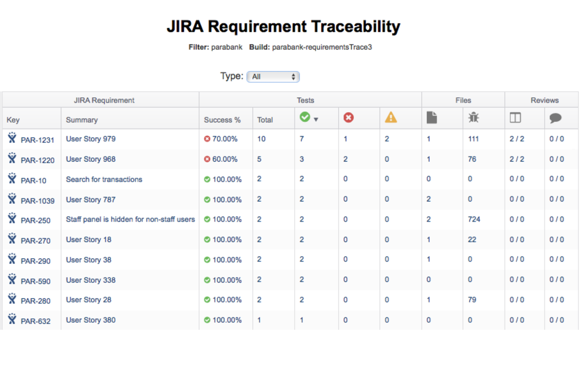Click green success icon in User Story 787 row

point(207,200)
